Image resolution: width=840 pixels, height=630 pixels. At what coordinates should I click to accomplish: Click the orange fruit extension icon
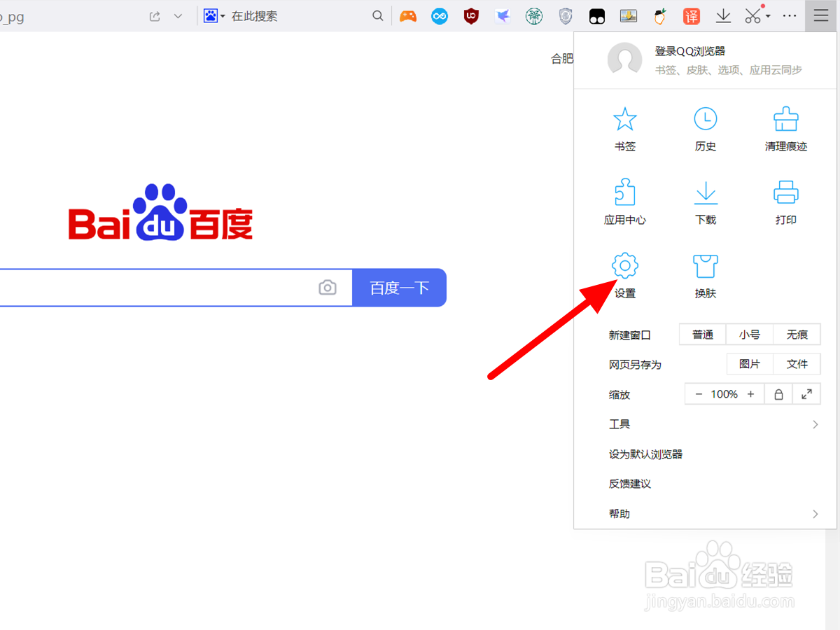tap(659, 16)
